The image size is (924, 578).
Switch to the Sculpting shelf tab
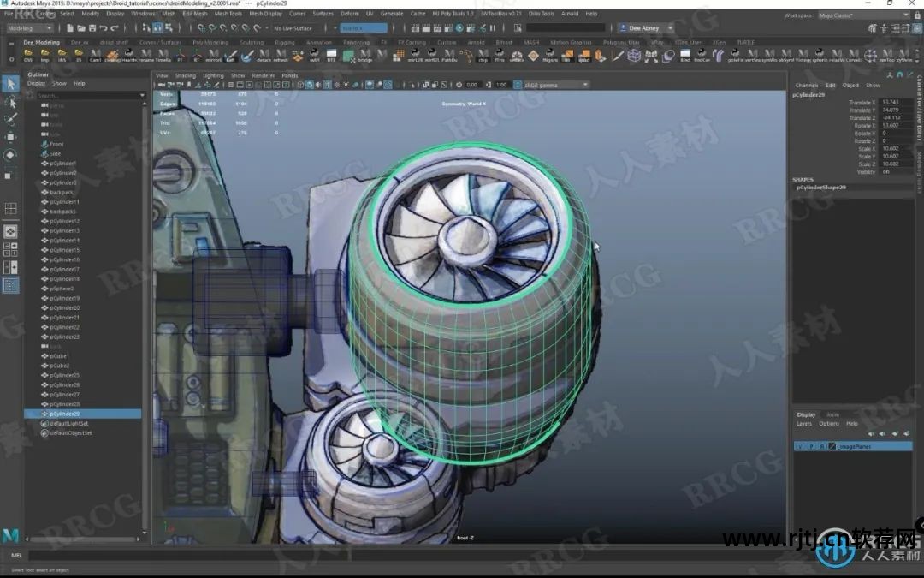tap(252, 42)
